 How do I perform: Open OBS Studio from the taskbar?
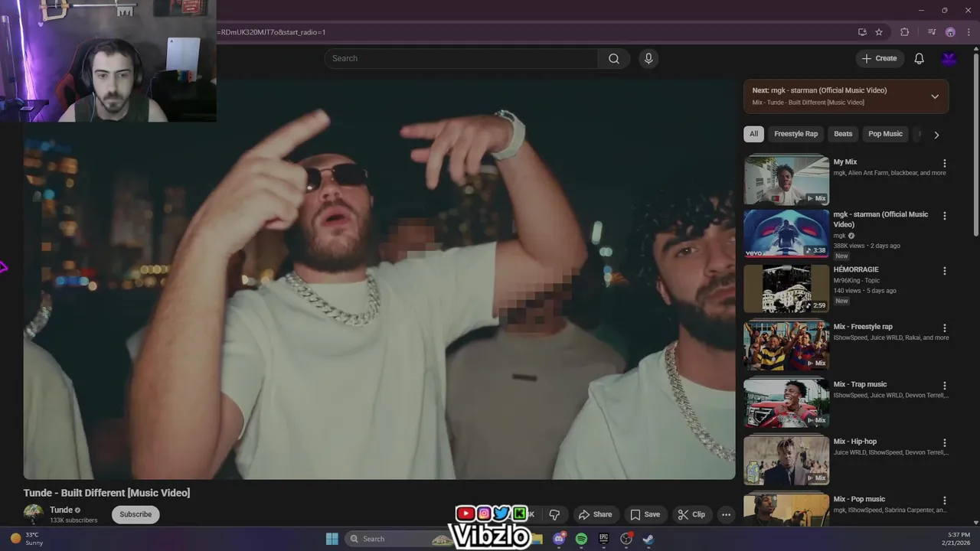pyautogui.click(x=626, y=539)
